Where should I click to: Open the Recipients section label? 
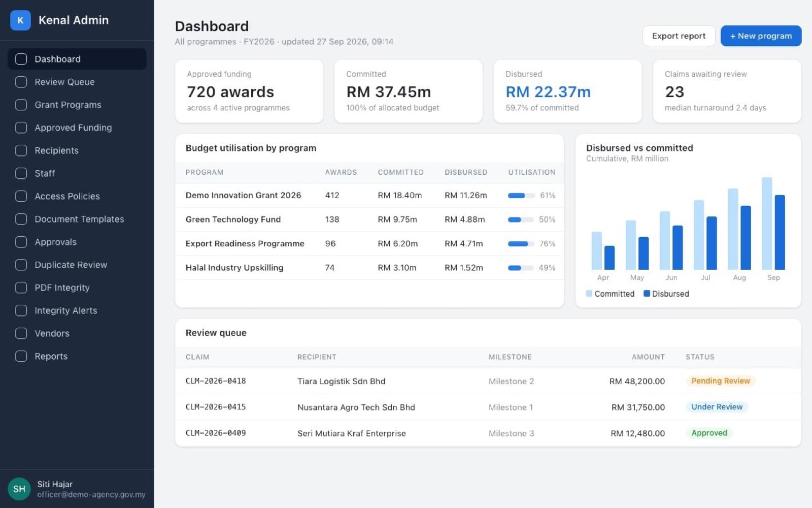coord(56,150)
